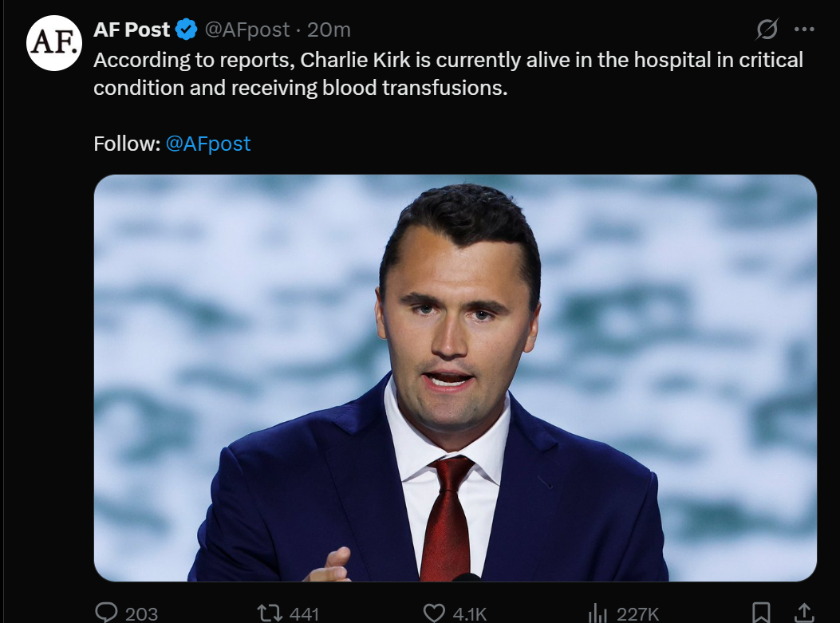Click the 441 reposts count

coord(303,613)
